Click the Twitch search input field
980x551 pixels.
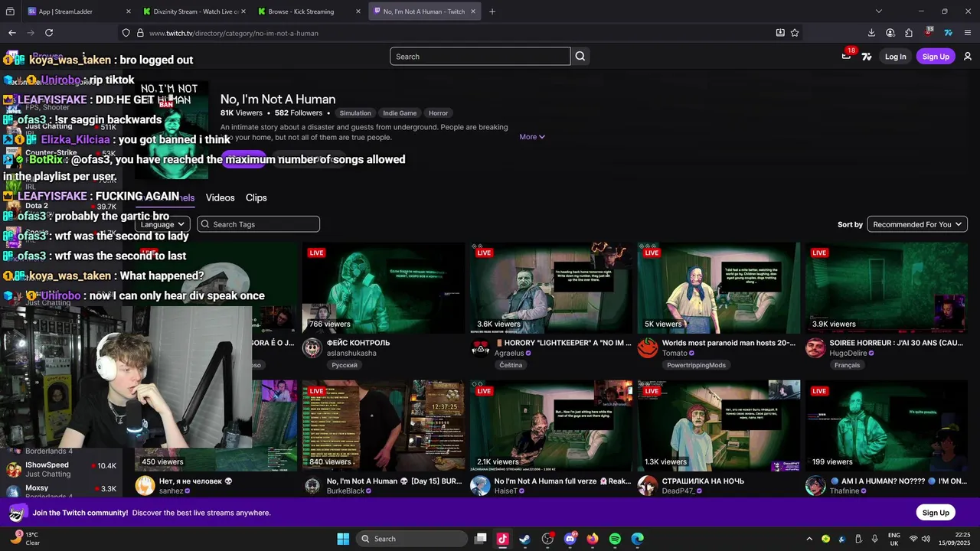(x=480, y=56)
